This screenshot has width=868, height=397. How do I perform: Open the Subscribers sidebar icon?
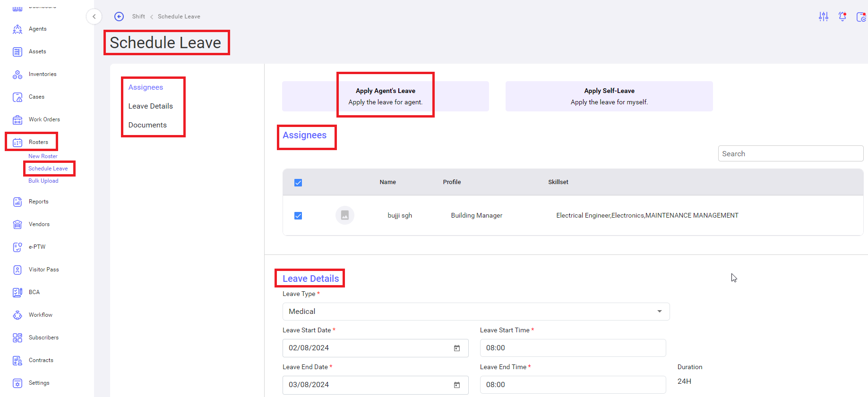[17, 338]
